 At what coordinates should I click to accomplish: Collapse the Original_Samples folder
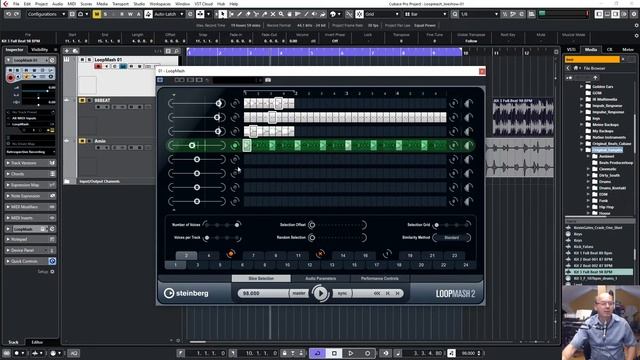581,150
